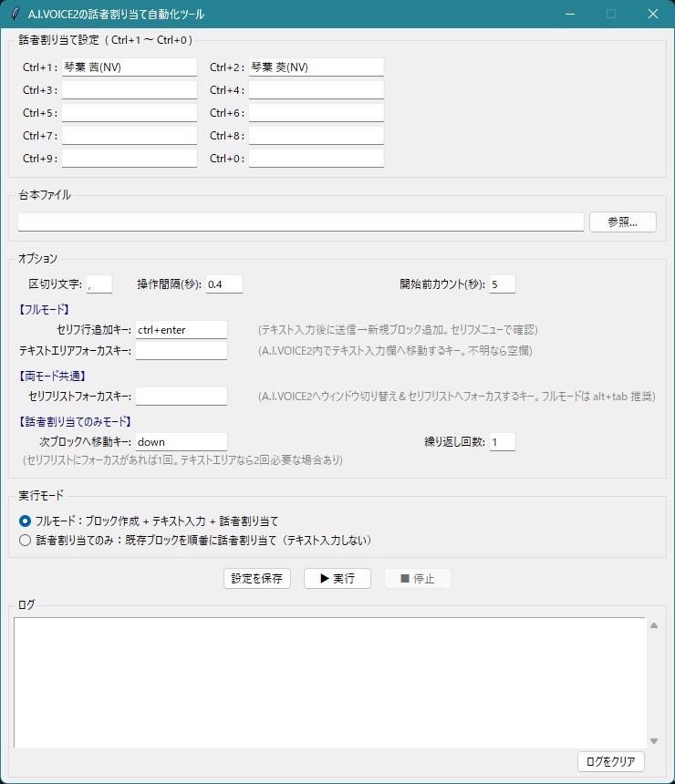675x784 pixels.
Task: Click the 開始前カウント(秒) field showing 5
Action: pyautogui.click(x=503, y=284)
